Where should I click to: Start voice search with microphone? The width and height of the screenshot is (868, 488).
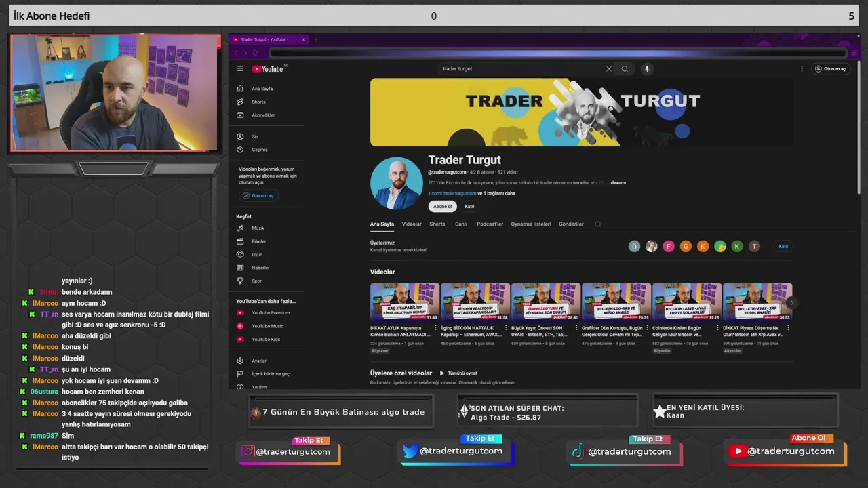click(x=647, y=68)
